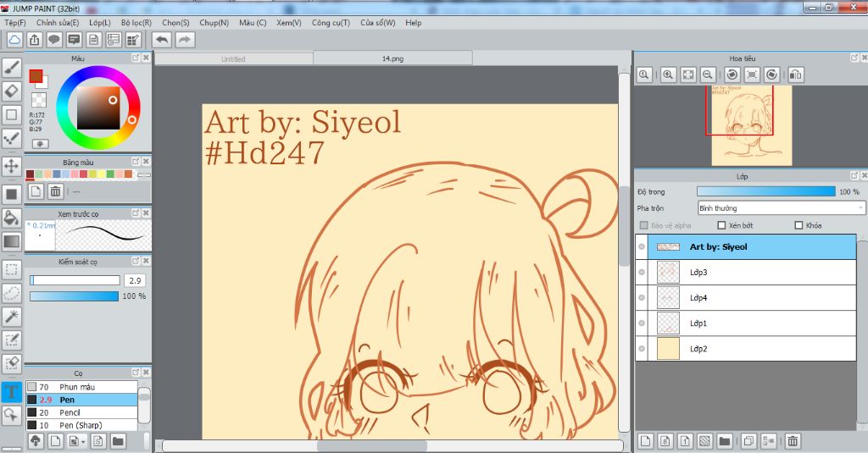Select the Fill rectangle tool
Screen dimensions: 868x453
click(x=12, y=194)
